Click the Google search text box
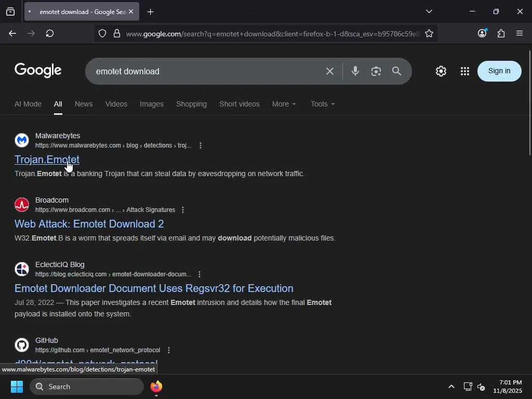Screen dimensions: 532x399 [x=207, y=71]
